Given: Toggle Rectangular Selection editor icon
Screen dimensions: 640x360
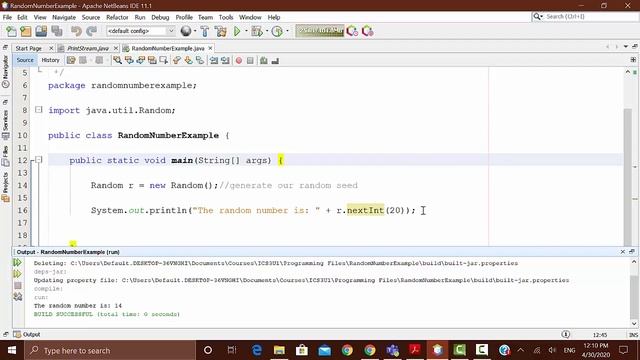Looking at the screenshot, I should [x=164, y=60].
